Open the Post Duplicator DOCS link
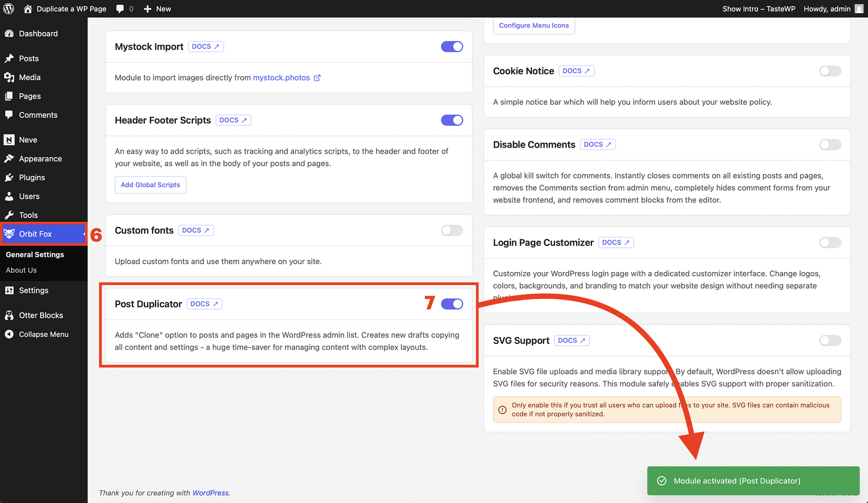 click(204, 304)
